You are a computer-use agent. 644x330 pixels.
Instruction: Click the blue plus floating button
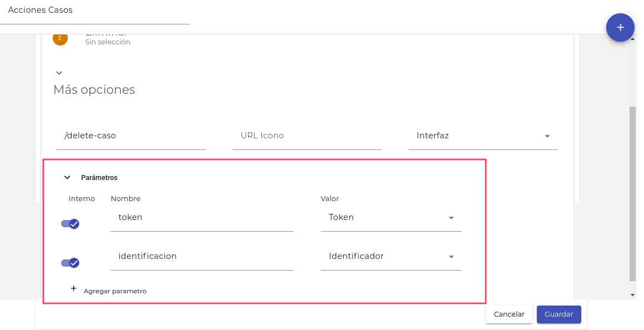pyautogui.click(x=620, y=28)
